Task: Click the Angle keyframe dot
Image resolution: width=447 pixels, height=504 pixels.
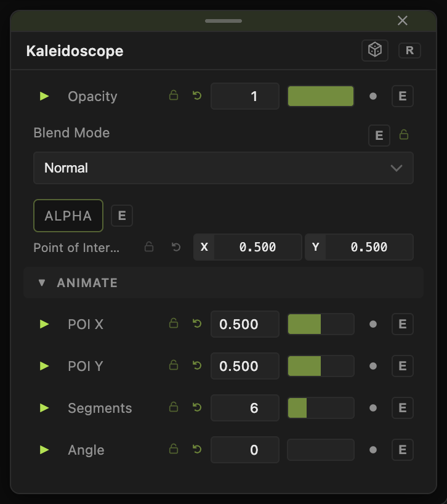Action: [x=373, y=450]
